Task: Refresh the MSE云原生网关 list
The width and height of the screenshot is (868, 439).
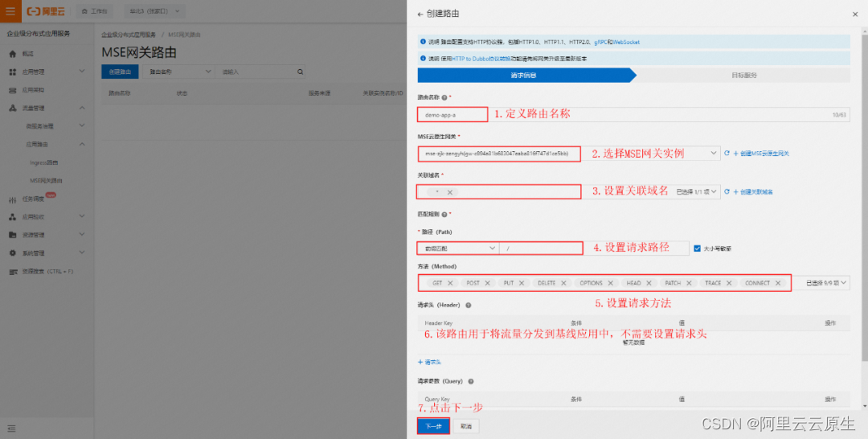Action: coord(727,154)
